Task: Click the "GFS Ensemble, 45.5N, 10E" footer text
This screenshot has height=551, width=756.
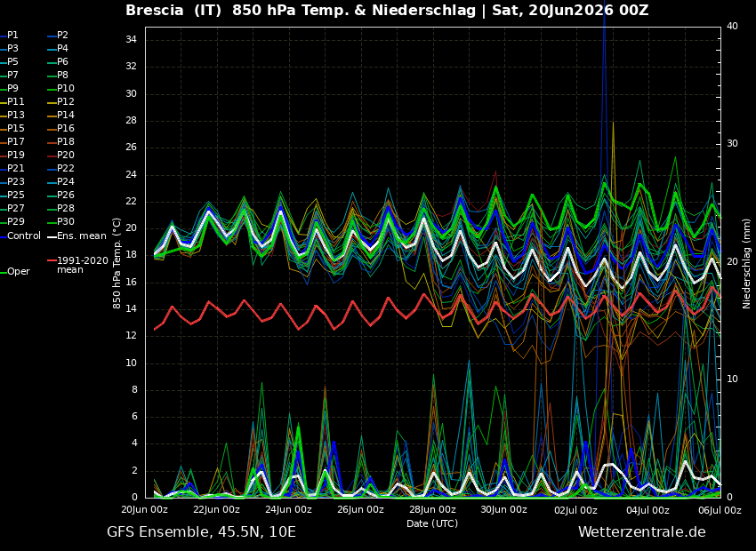Action: click(x=201, y=532)
